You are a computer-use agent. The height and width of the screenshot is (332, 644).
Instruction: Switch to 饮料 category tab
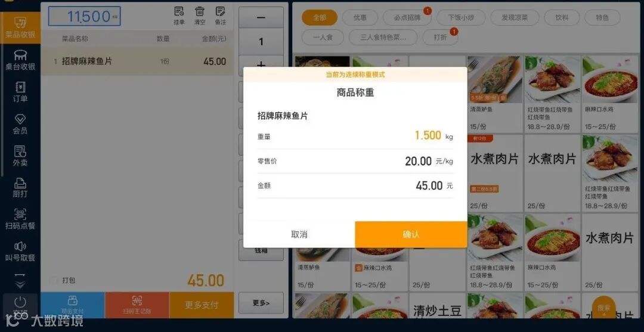562,18
